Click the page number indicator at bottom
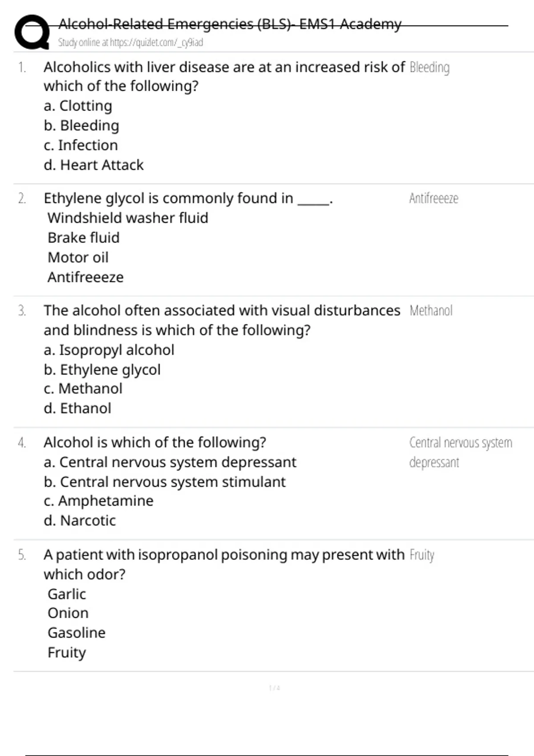 coord(275,688)
